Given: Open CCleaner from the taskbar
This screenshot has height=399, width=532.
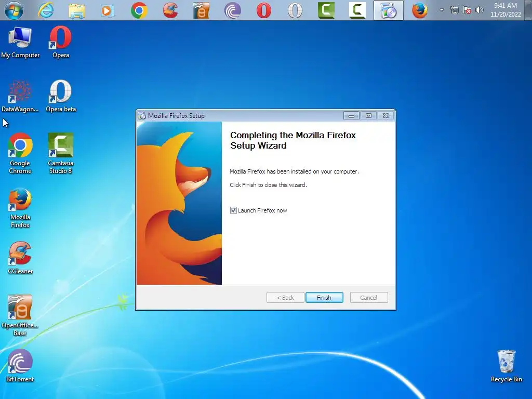Looking at the screenshot, I should [170, 10].
